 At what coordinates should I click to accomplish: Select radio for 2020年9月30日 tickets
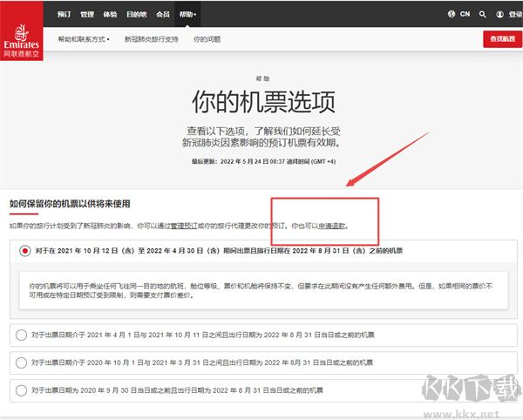pos(21,390)
